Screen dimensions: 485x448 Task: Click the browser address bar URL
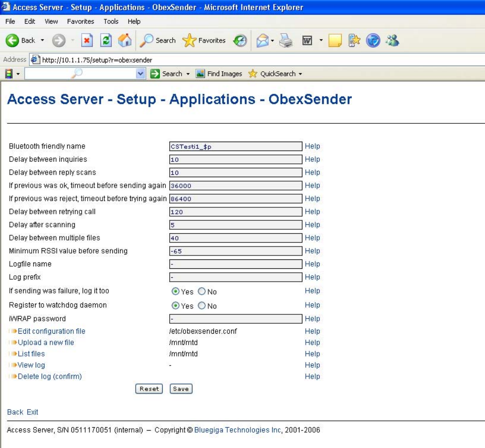point(97,60)
